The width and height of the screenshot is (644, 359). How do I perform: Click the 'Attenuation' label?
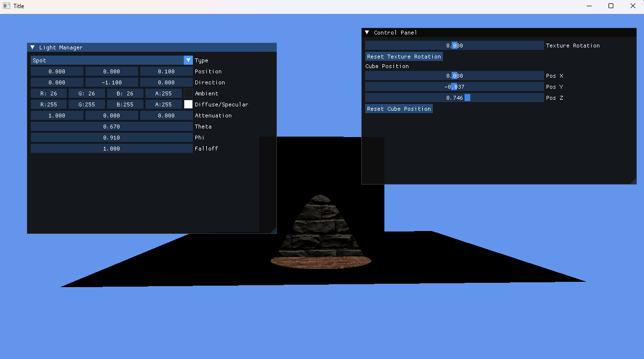click(x=214, y=116)
